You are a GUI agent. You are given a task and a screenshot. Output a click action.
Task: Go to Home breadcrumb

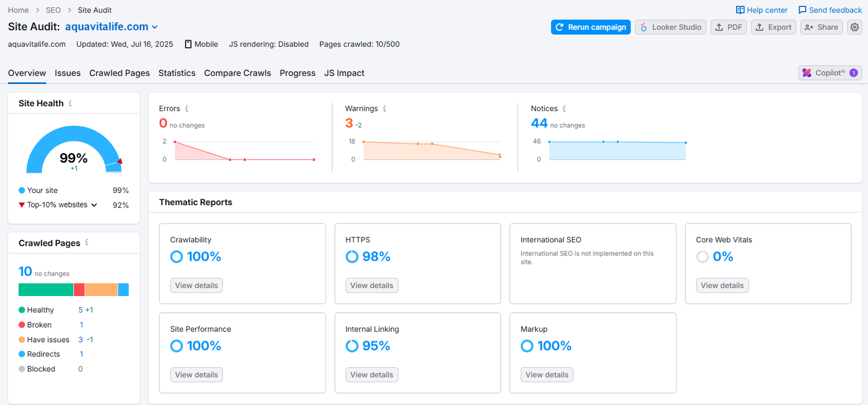click(18, 10)
